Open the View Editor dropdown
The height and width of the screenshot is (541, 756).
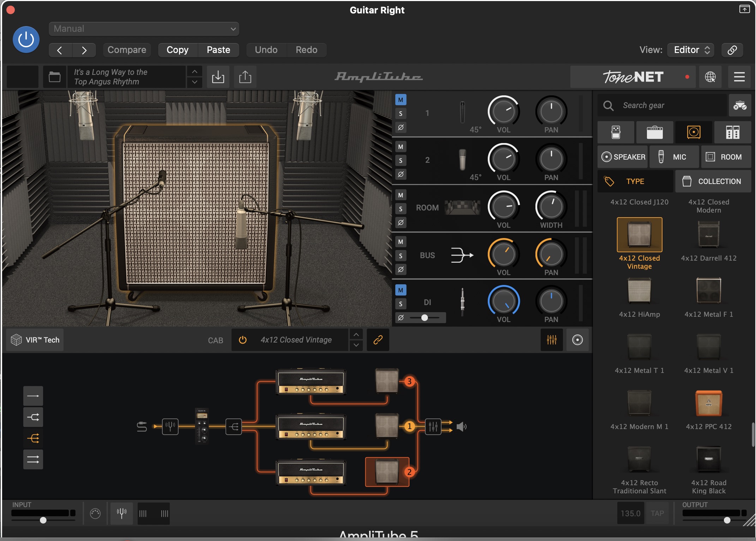tap(691, 50)
